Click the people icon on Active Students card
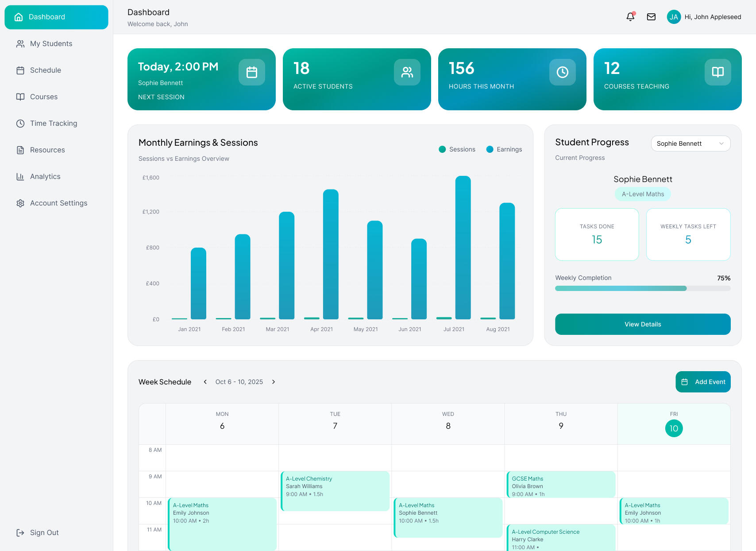This screenshot has width=756, height=551. [x=407, y=72]
